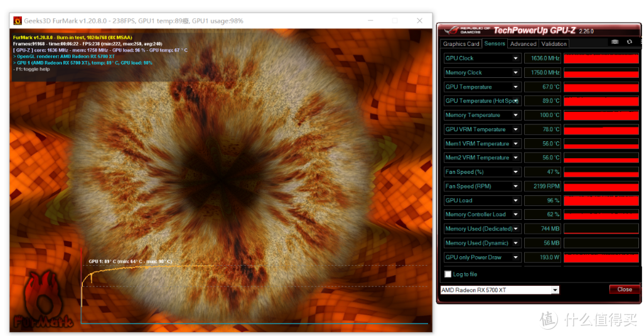
Task: Click the 1636.0 MHz GPU clock value
Action: point(543,58)
